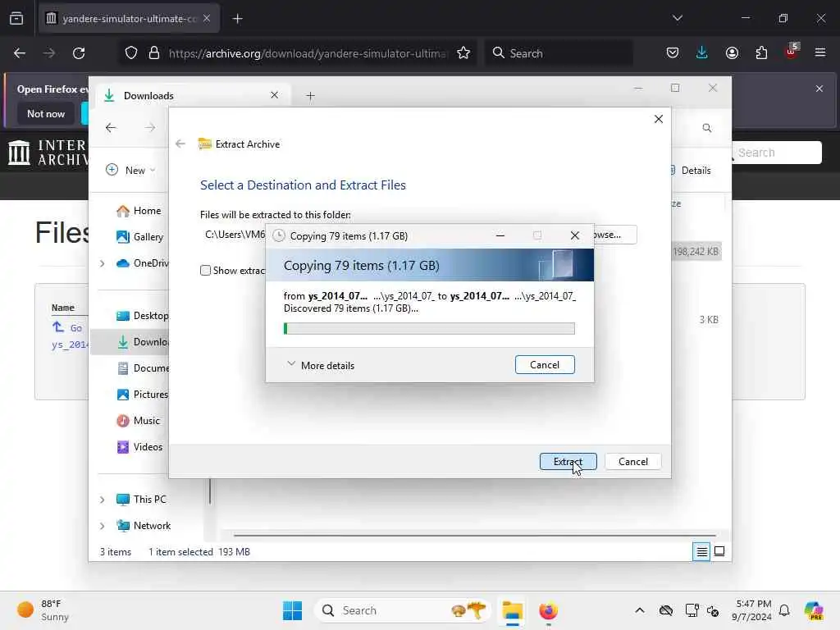The height and width of the screenshot is (630, 840).
Task: Open Copilot icon in taskbar
Action: pyautogui.click(x=814, y=610)
